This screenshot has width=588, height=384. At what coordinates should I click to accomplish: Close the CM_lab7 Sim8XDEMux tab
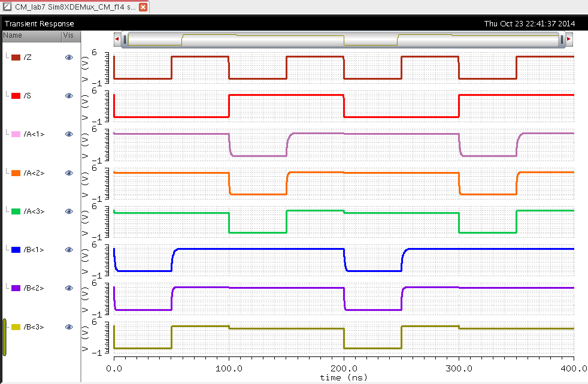click(x=143, y=7)
